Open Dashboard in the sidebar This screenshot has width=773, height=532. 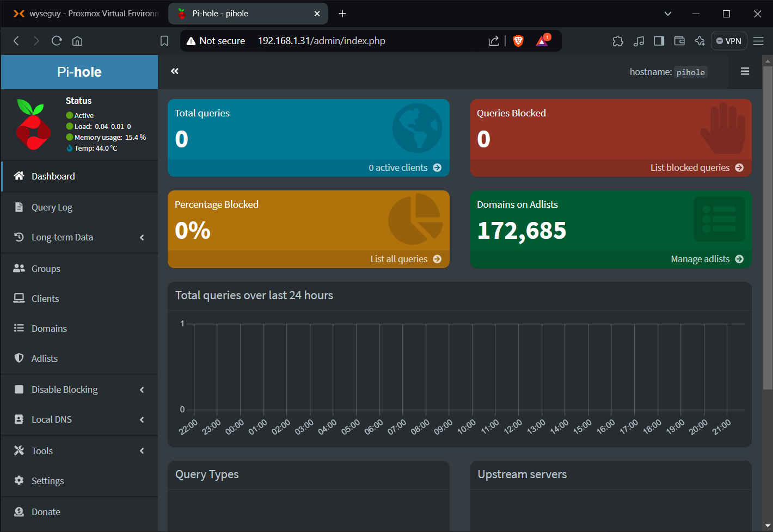point(79,176)
